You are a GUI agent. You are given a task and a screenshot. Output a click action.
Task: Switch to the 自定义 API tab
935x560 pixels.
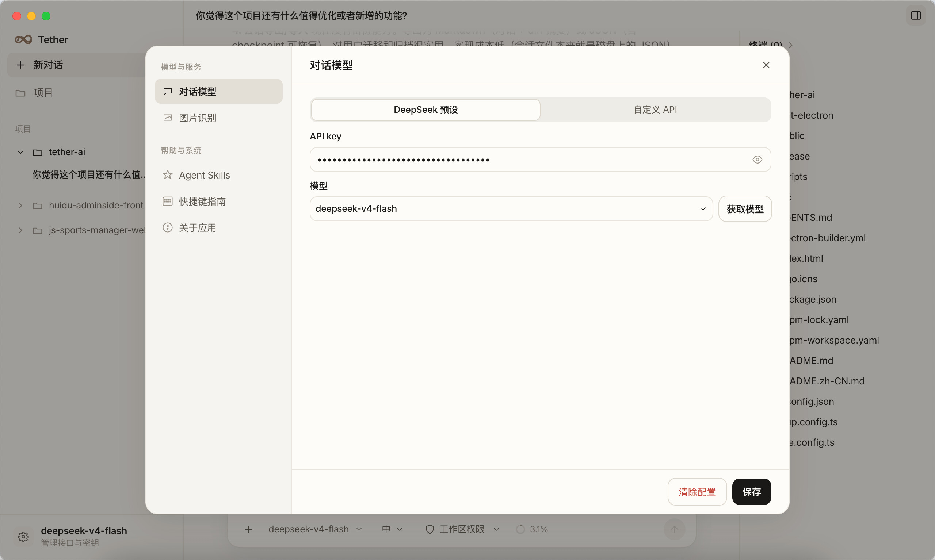point(655,110)
